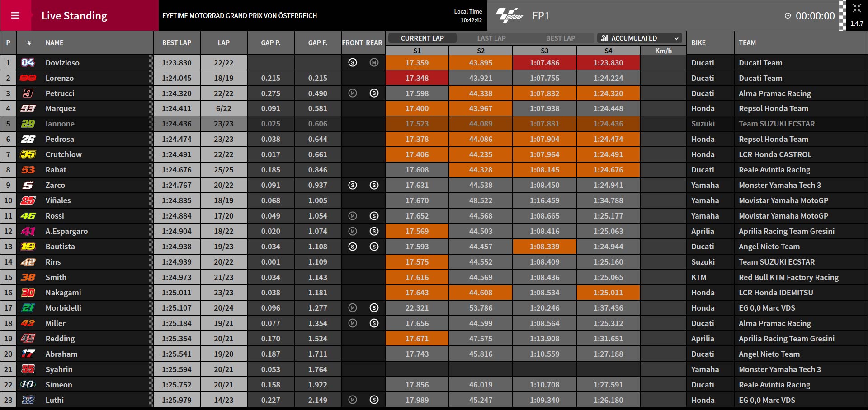Click Petrucci's rear tyre S icon
Image resolution: width=868 pixels, height=410 pixels.
coord(374,93)
